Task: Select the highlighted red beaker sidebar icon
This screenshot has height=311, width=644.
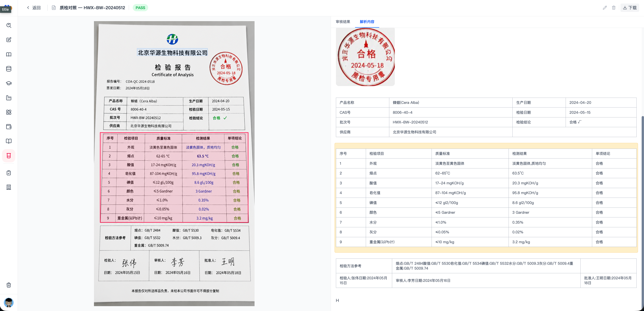Action: (x=9, y=156)
